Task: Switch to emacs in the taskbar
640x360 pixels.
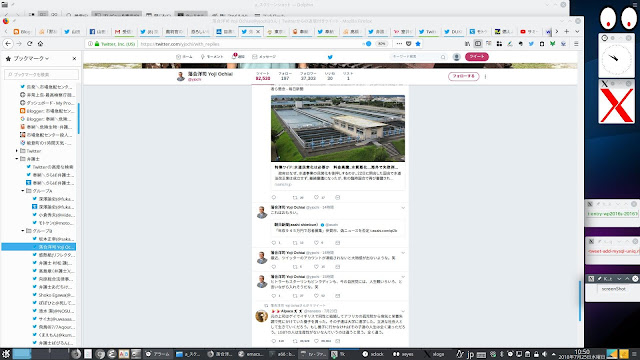Action: (251, 354)
